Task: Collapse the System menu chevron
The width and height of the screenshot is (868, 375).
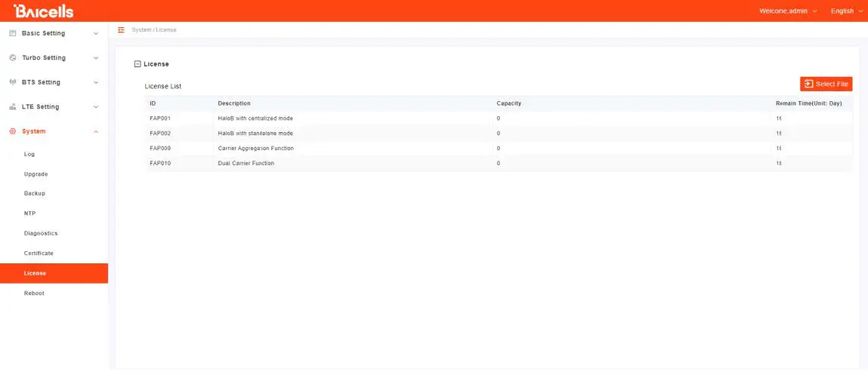Action: click(x=96, y=131)
